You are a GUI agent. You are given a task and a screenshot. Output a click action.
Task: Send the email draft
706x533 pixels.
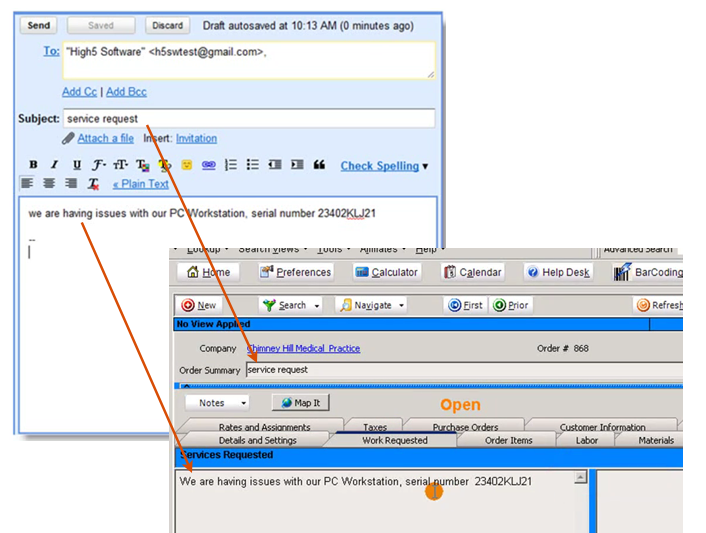pyautogui.click(x=38, y=25)
